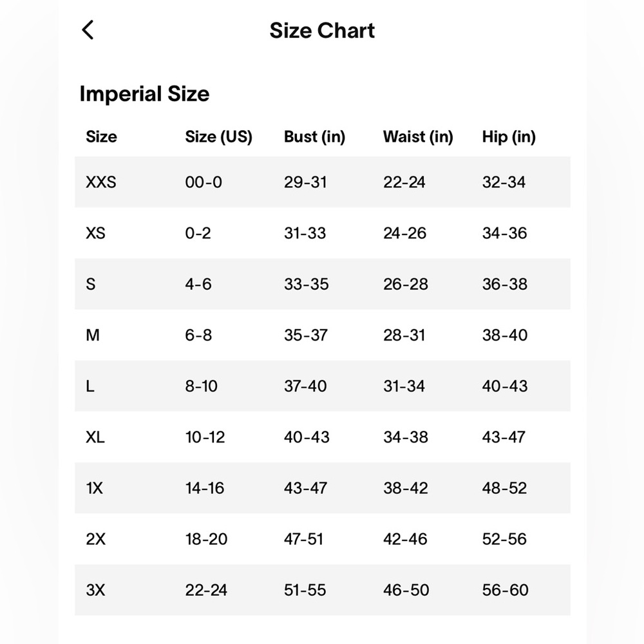Click the Imperial Size heading
The image size is (644, 644).
[x=144, y=94]
